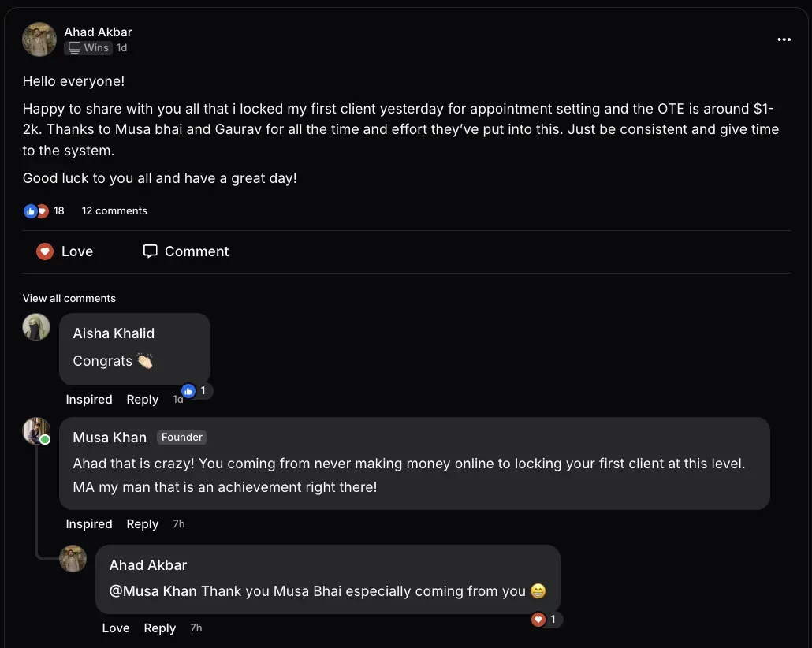Click the @Musa Khan mention
Screen dimensions: 812x648
coord(153,591)
